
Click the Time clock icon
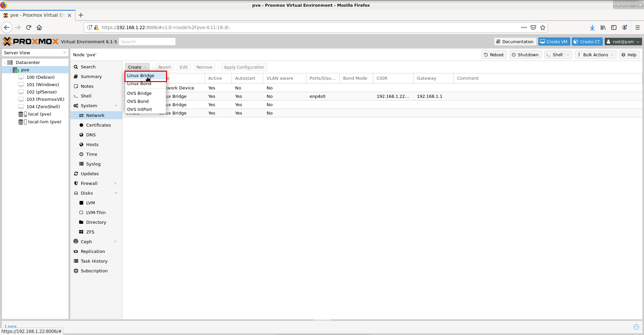pos(81,154)
